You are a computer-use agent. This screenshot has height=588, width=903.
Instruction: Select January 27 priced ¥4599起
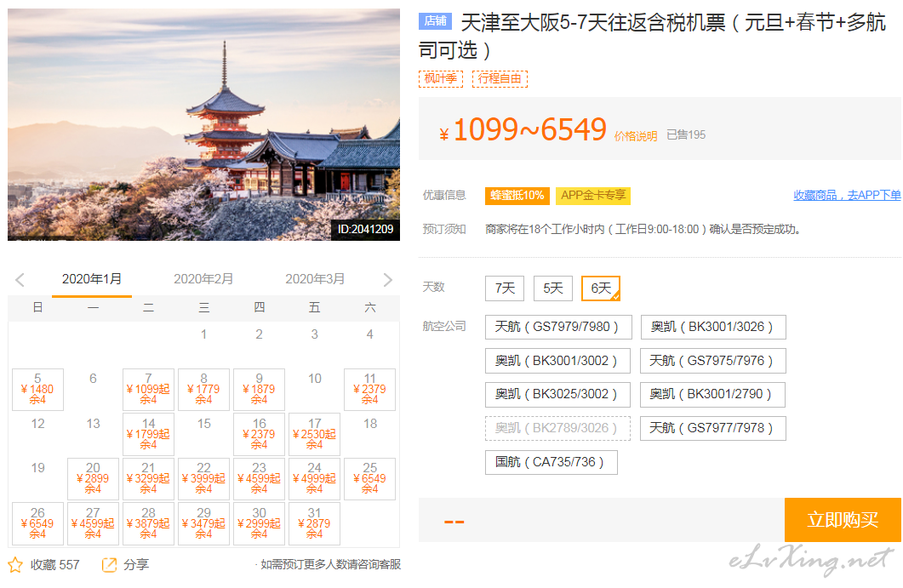point(94,523)
